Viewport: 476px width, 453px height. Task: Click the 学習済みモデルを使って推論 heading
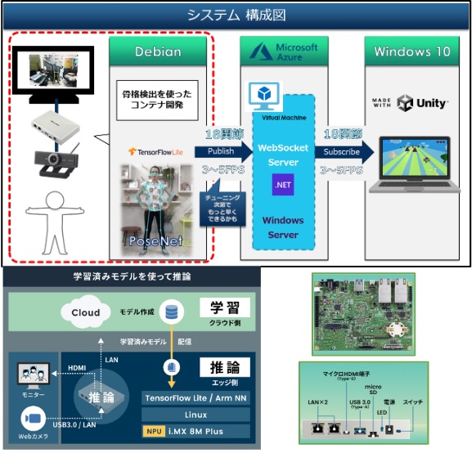(x=132, y=276)
